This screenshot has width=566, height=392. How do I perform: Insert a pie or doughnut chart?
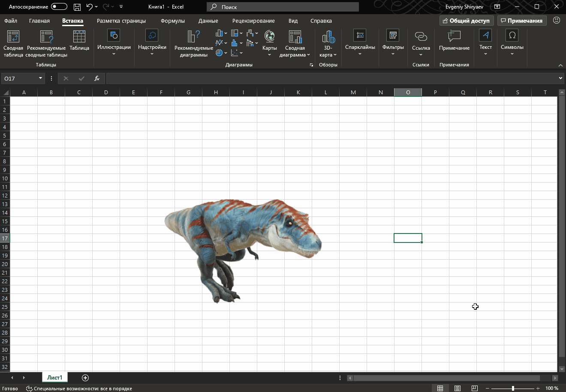click(221, 53)
